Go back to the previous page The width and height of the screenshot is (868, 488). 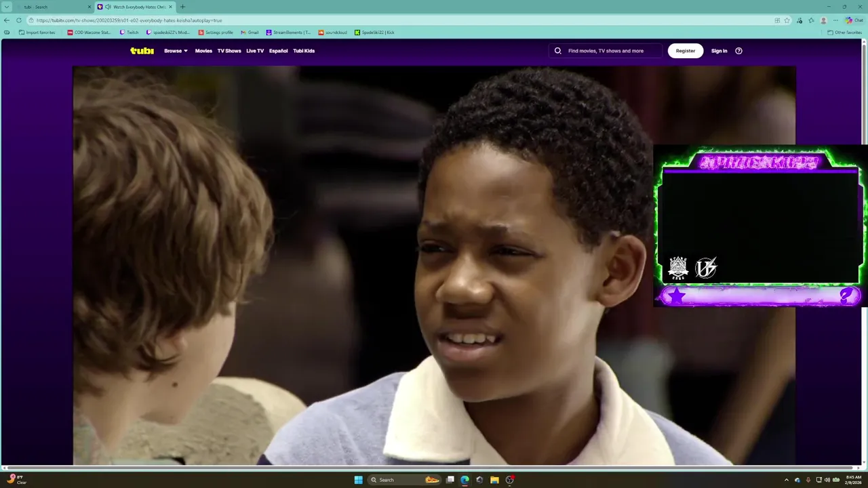pyautogui.click(x=7, y=20)
